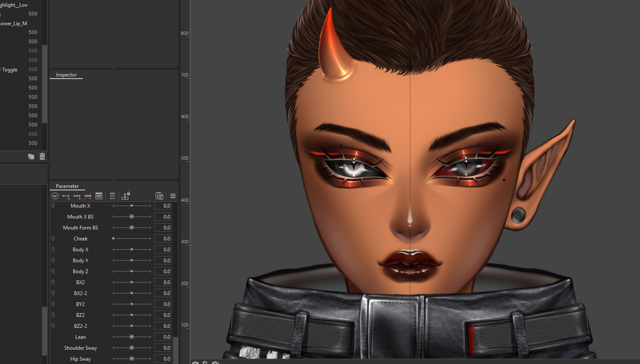The width and height of the screenshot is (640, 364).
Task: Click the trash delete icon
Action: pos(42,156)
